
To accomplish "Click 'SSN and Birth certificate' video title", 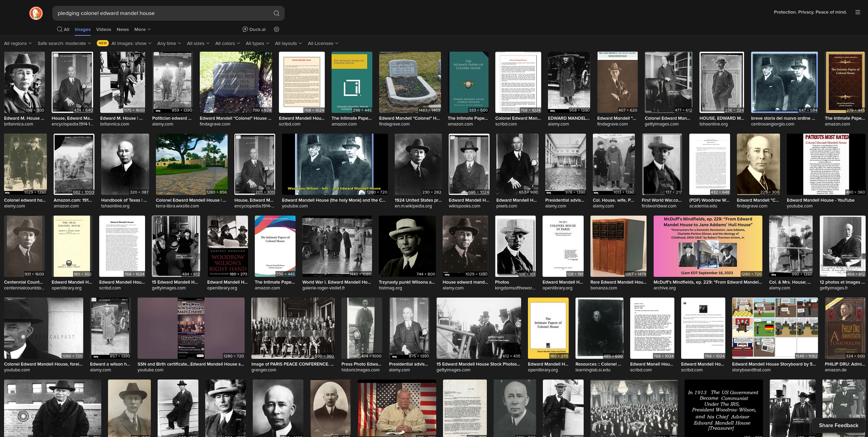I will click(x=191, y=364).
